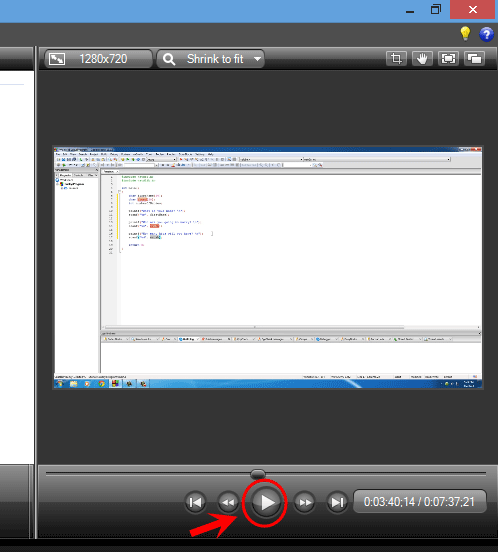Open the Shrink to fit zoom dropdown
This screenshot has width=498, height=552.
[210, 59]
